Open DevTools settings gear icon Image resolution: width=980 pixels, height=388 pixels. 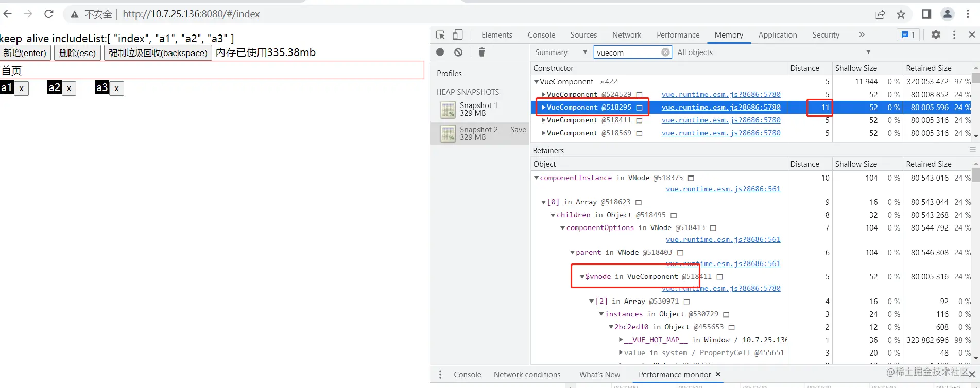pos(936,34)
